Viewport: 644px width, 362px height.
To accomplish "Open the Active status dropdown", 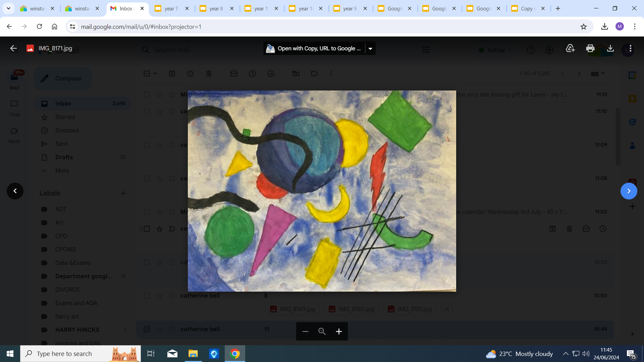I will [x=495, y=50].
